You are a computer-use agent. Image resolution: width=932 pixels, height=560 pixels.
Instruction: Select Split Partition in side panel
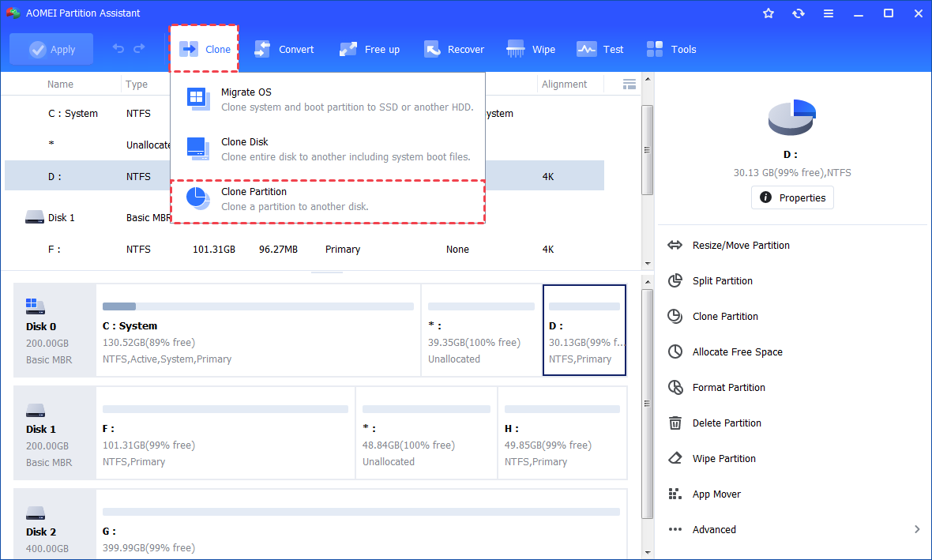coord(722,280)
